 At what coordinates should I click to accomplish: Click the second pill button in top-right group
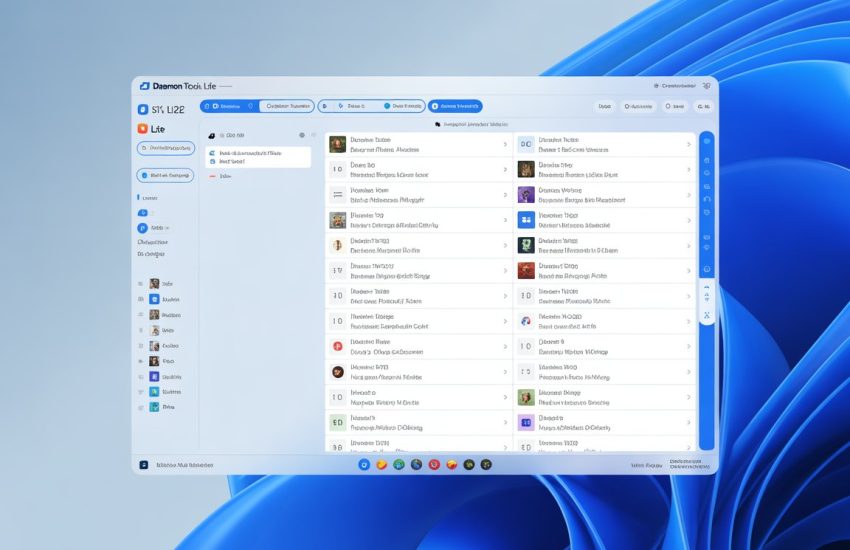point(638,107)
